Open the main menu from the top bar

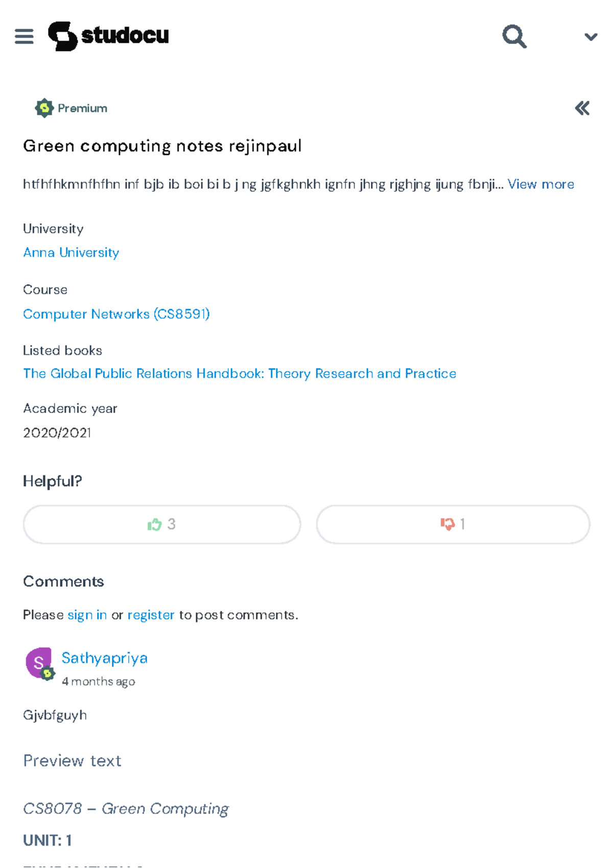click(25, 36)
